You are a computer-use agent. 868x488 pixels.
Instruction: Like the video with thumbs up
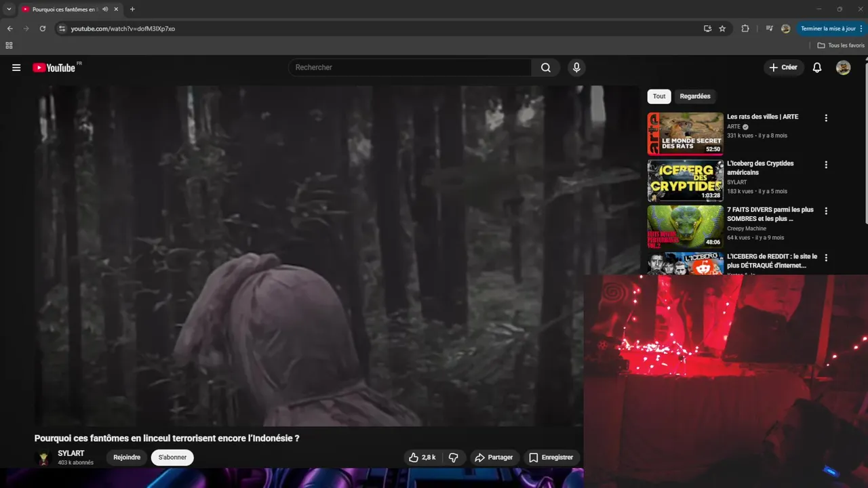pyautogui.click(x=422, y=457)
